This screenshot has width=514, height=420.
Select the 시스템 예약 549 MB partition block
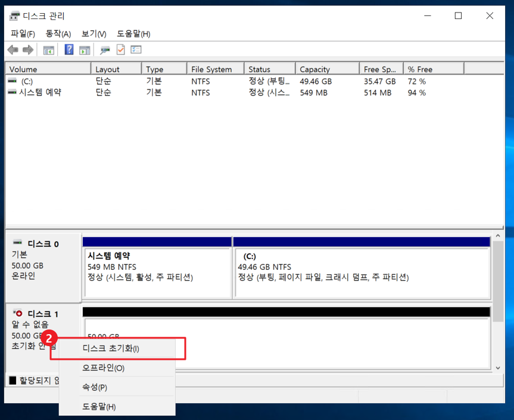157,268
